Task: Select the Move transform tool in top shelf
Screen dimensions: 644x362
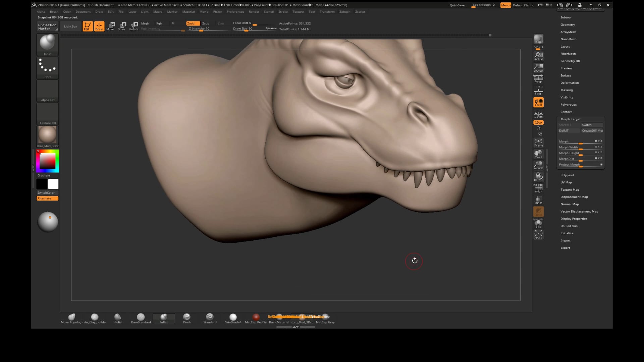Action: click(x=110, y=26)
